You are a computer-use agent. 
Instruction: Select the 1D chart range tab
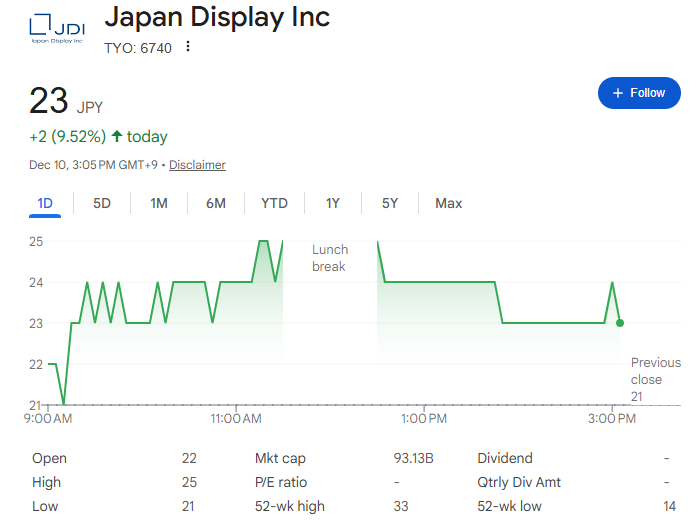click(x=45, y=203)
